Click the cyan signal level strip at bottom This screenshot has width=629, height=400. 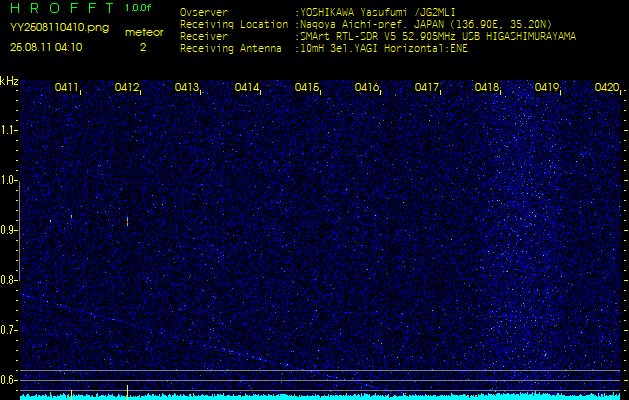click(320, 397)
